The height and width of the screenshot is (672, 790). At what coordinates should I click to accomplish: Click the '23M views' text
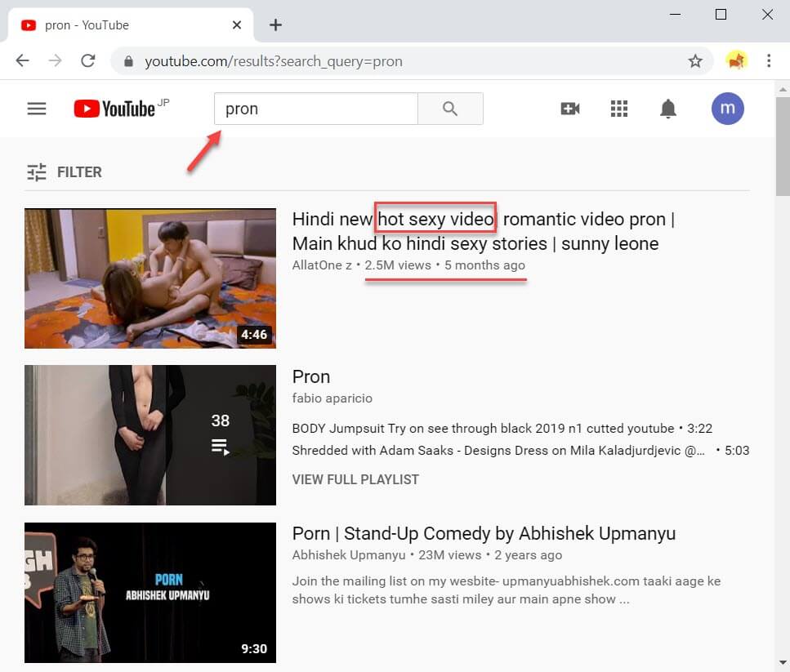(450, 555)
